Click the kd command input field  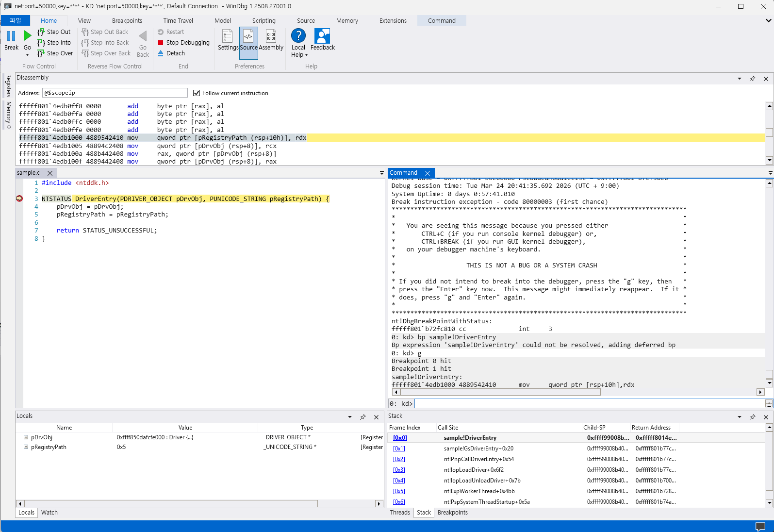tap(589, 404)
